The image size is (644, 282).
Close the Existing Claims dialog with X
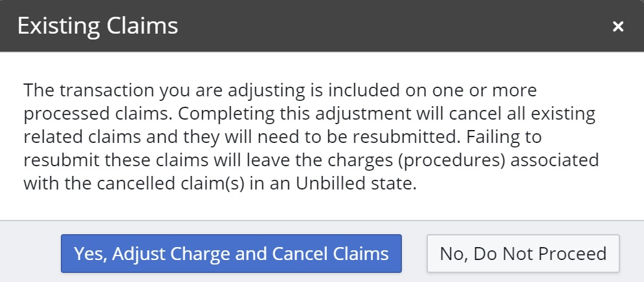point(618,27)
